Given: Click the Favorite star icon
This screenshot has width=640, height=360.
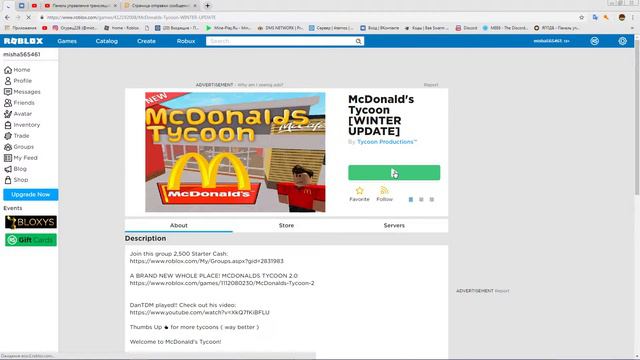Looking at the screenshot, I should click(x=359, y=191).
